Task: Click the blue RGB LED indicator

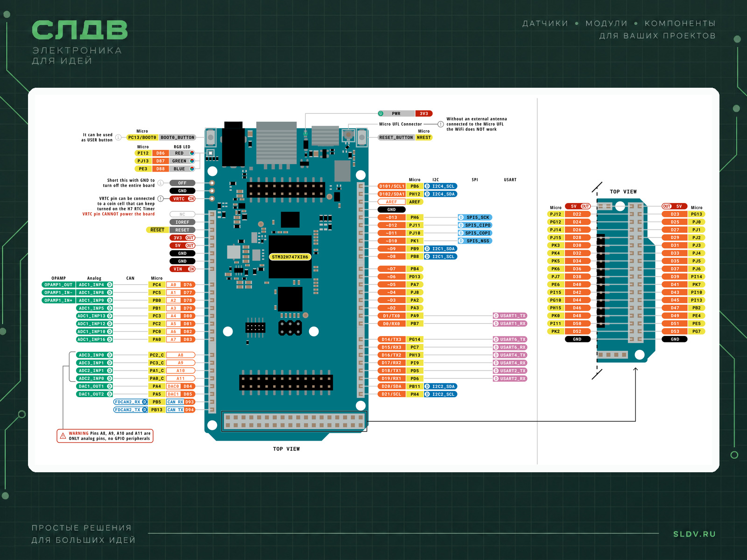Action: pos(192,169)
